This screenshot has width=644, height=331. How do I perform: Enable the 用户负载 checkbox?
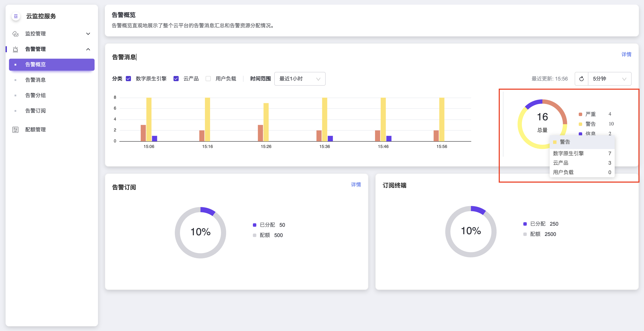208,79
